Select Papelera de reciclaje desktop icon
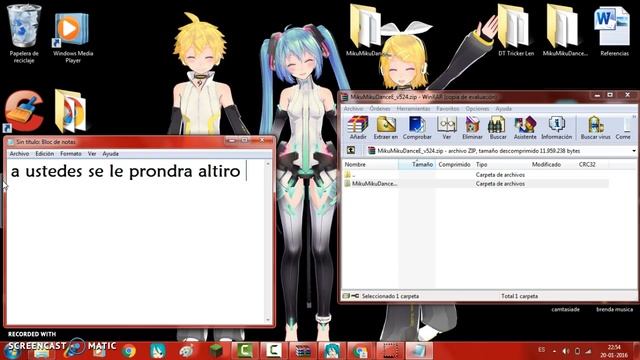 click(24, 34)
